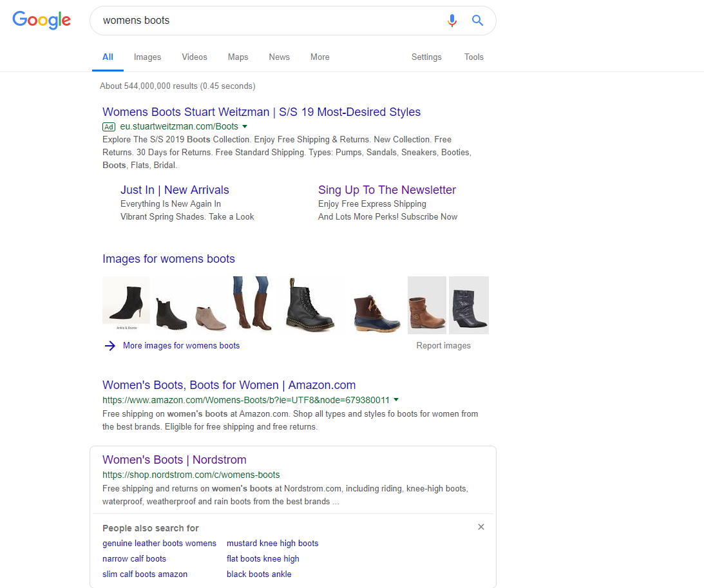Open the Maps tab
Viewport: 704px width, 588px height.
click(x=238, y=57)
